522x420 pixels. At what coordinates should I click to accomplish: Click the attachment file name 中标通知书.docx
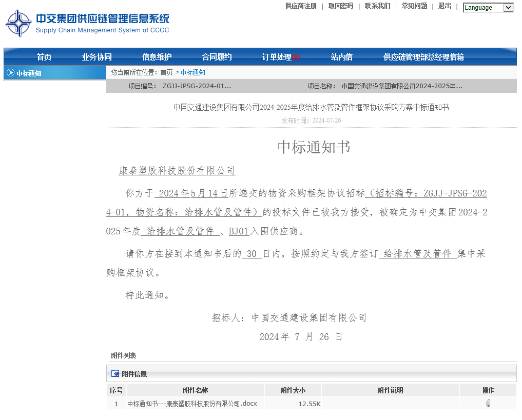point(192,404)
